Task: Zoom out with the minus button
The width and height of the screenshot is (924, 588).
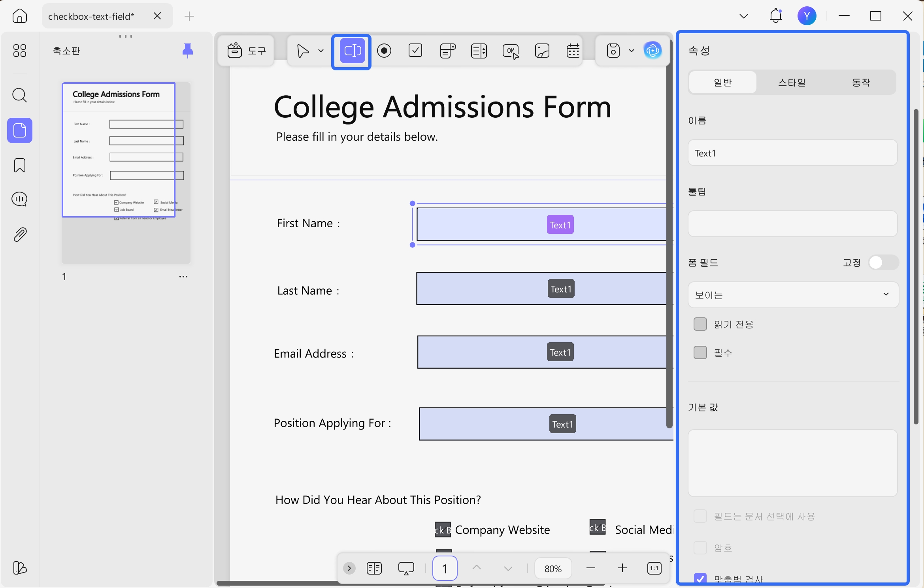Action: 591,568
